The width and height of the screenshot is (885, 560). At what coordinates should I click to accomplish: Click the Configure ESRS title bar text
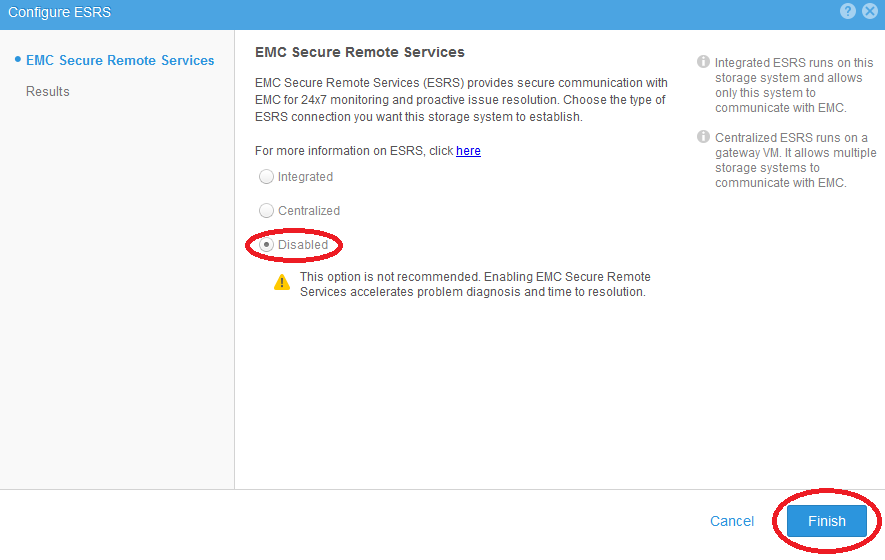59,12
